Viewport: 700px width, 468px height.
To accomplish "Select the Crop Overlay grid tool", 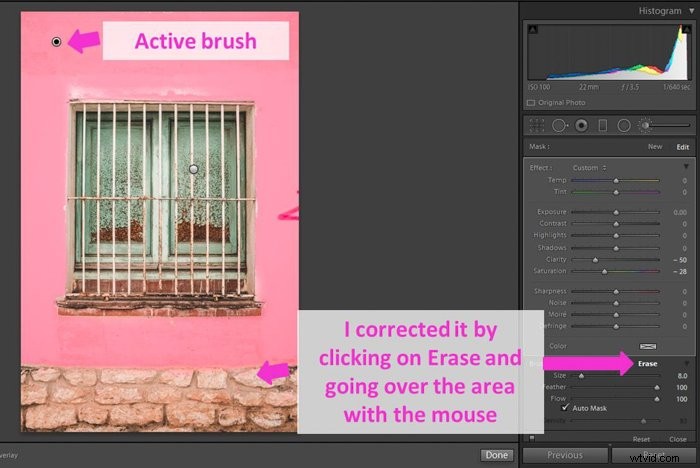I will (x=536, y=125).
